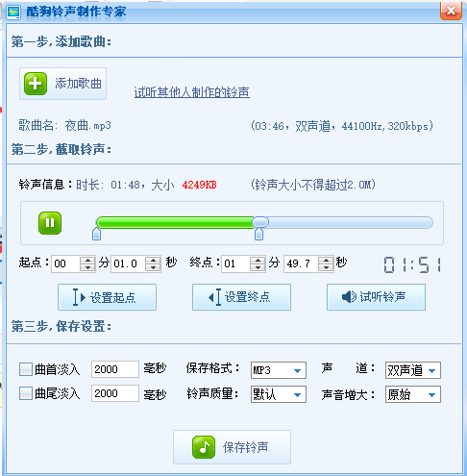
Task: Open the 保存格式 MP3 dropdown
Action: click(x=279, y=370)
